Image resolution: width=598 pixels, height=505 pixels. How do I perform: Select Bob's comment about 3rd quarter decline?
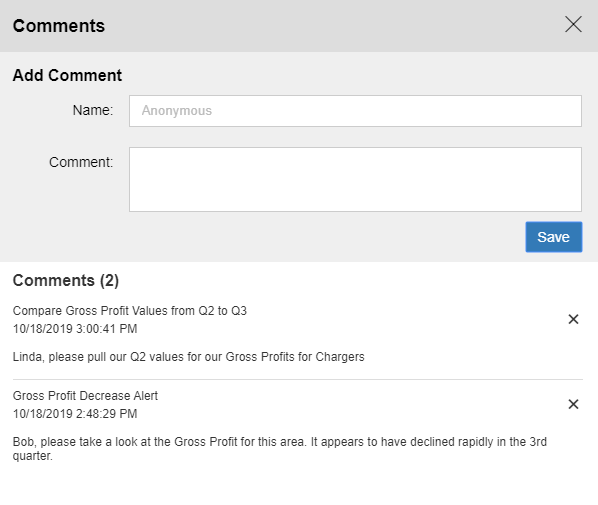[280, 449]
